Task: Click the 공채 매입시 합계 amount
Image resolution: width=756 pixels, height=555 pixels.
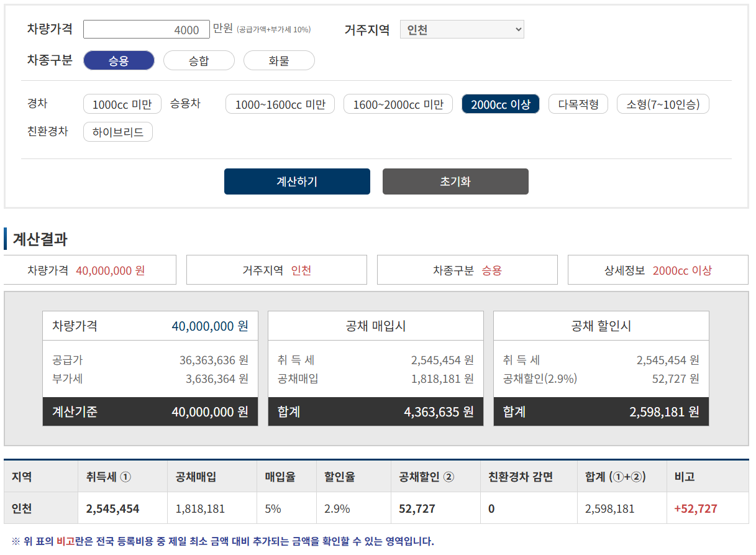Action: (375, 411)
